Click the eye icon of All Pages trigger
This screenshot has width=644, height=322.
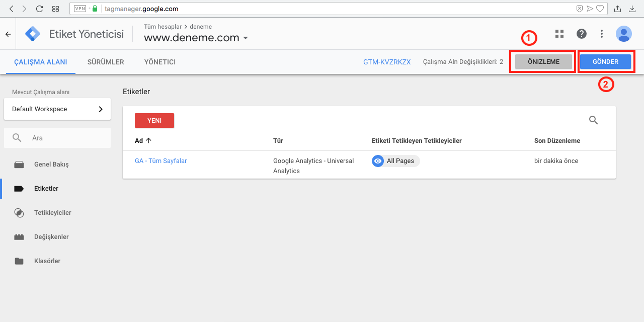point(378,161)
